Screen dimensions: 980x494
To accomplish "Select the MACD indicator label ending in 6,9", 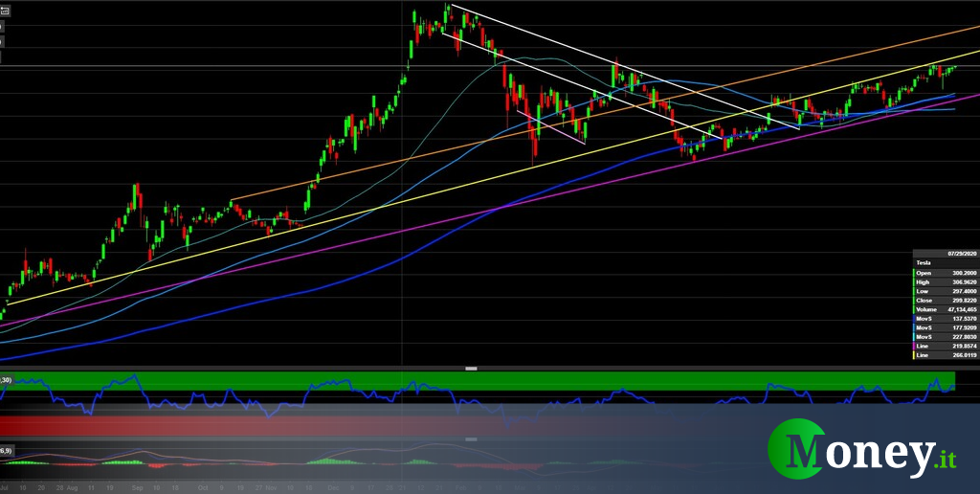I will pos(6,451).
